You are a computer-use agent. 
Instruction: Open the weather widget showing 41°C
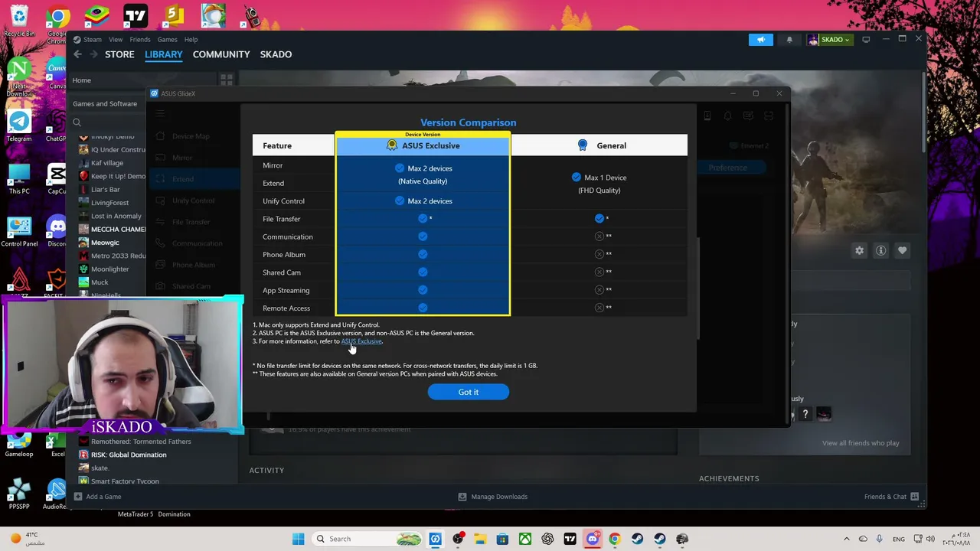26,539
